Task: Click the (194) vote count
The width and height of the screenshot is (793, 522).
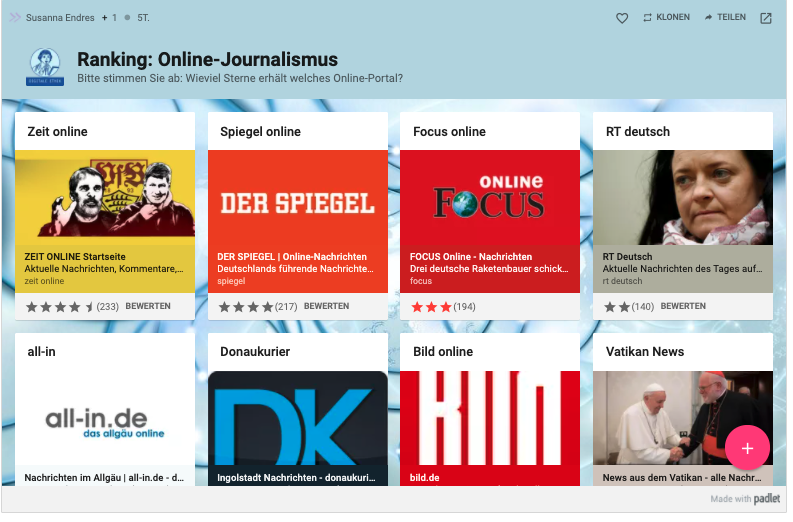Action: [464, 307]
